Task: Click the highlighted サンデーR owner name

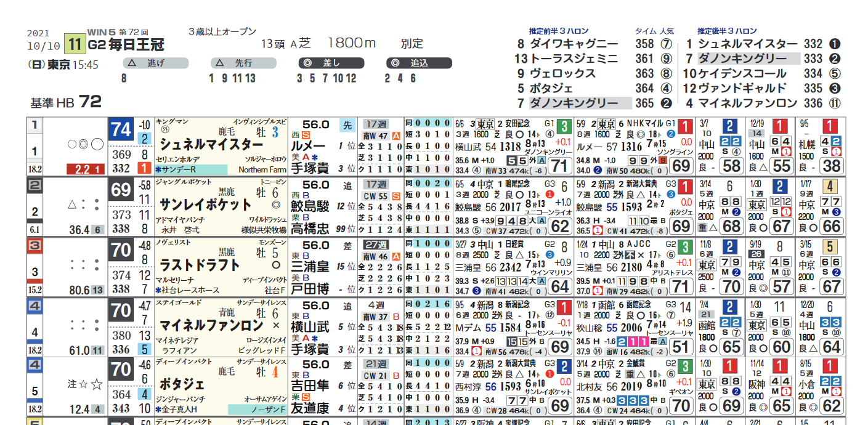Action: point(192,169)
